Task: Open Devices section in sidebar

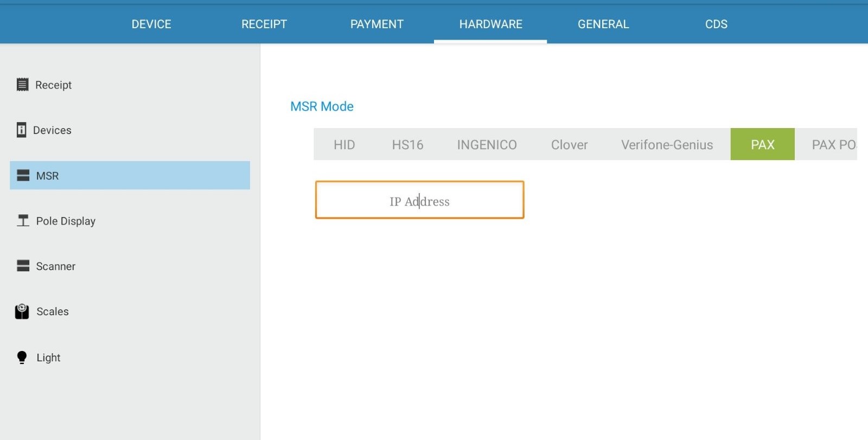Action: (52, 130)
